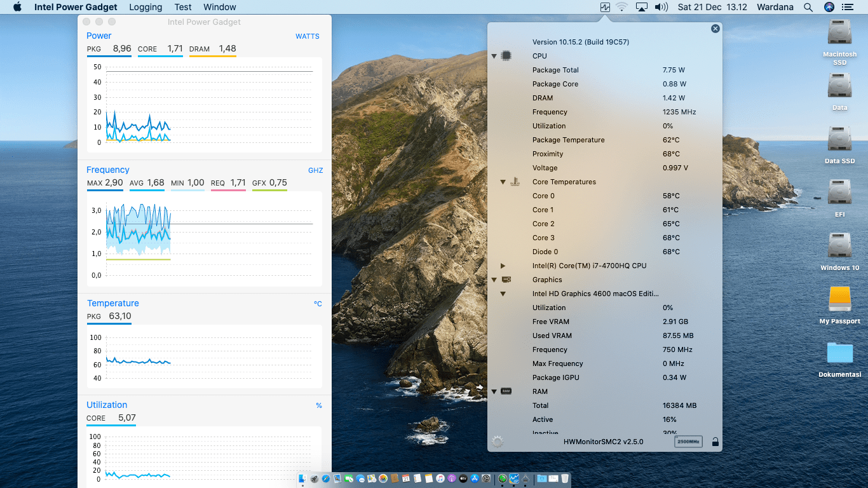Viewport: 868px width, 488px height.
Task: Click the WATTS label in the Power section
Action: point(308,36)
